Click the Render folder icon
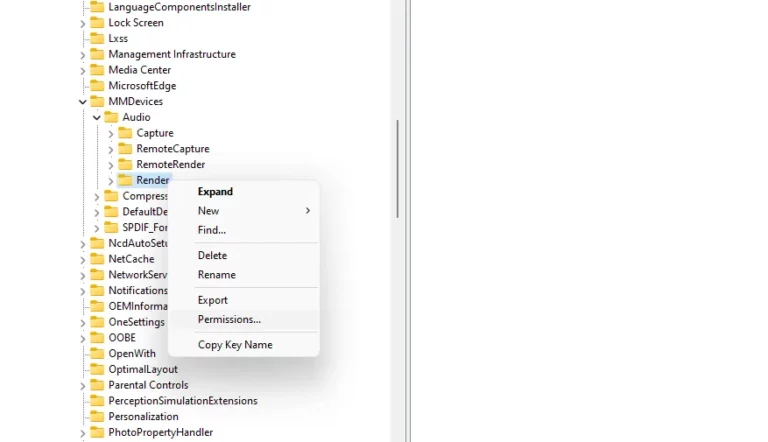The height and width of the screenshot is (442, 768). pyautogui.click(x=125, y=180)
